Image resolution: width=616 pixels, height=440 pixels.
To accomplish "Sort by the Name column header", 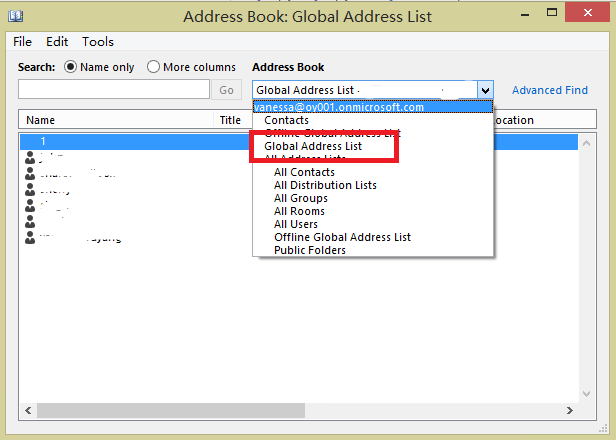I will (116, 120).
